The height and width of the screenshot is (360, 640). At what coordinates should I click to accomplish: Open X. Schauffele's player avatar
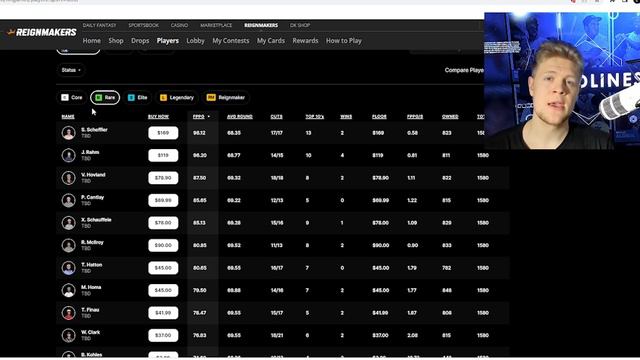point(69,223)
